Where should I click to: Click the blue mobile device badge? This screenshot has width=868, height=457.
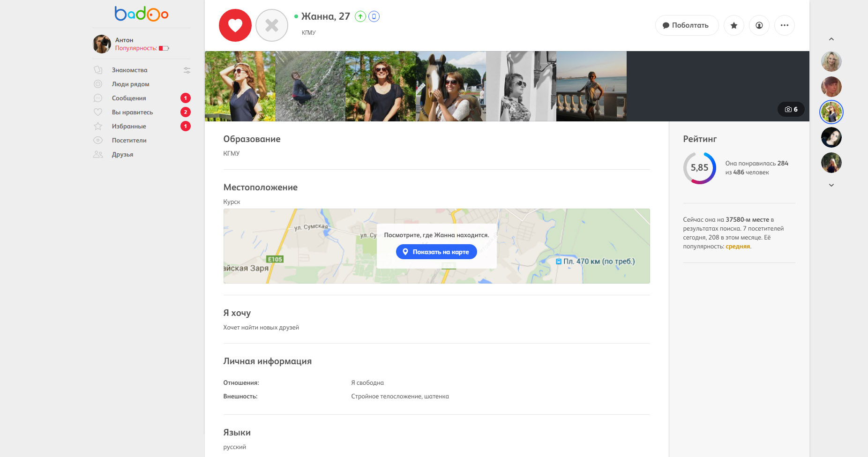click(374, 16)
